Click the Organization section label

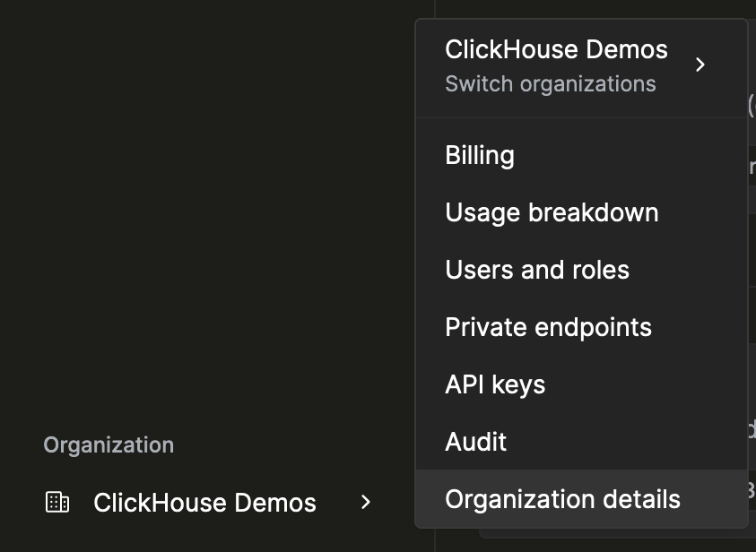(x=108, y=444)
